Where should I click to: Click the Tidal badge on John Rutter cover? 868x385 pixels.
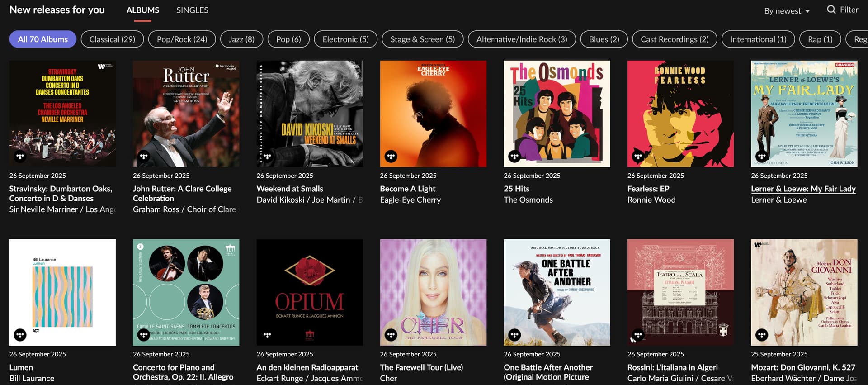click(144, 157)
